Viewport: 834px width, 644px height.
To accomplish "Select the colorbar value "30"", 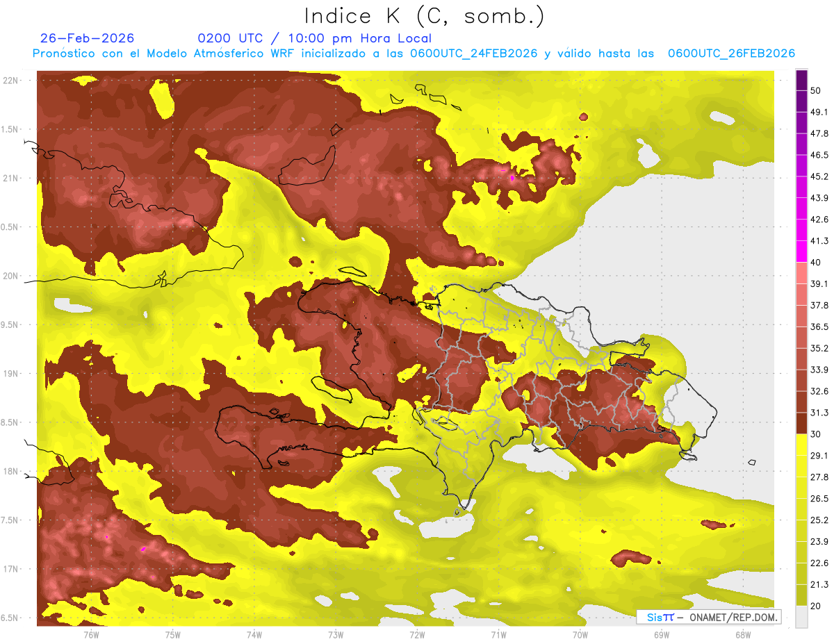I will pos(816,434).
